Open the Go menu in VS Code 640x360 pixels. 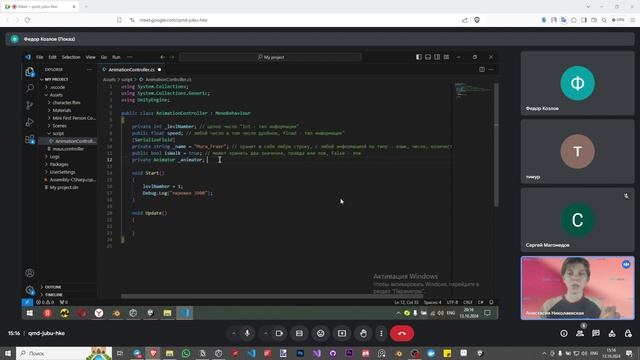point(104,57)
